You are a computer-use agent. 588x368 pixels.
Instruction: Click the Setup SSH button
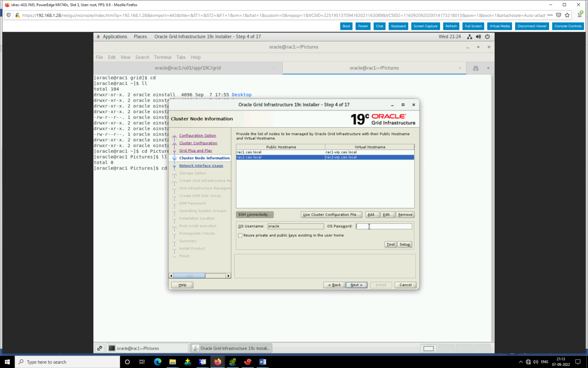pos(405,245)
